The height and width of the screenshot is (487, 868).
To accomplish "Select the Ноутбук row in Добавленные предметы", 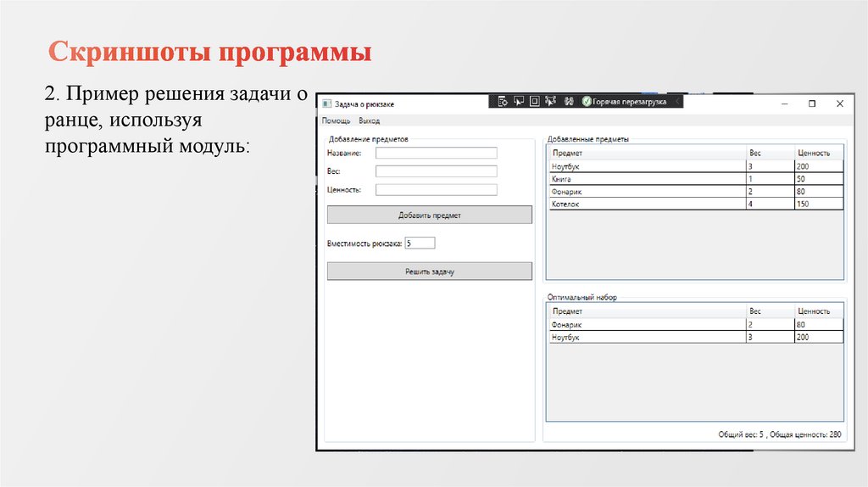I will (x=697, y=166).
